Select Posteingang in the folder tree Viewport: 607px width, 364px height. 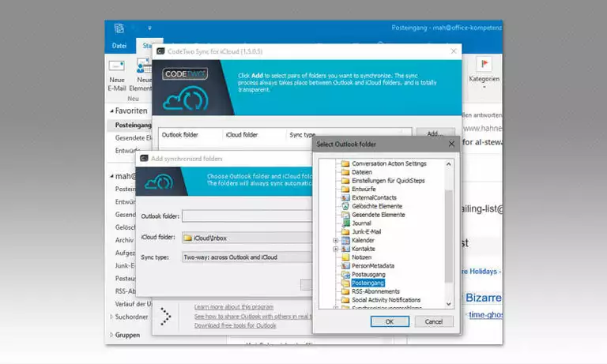pos(368,283)
